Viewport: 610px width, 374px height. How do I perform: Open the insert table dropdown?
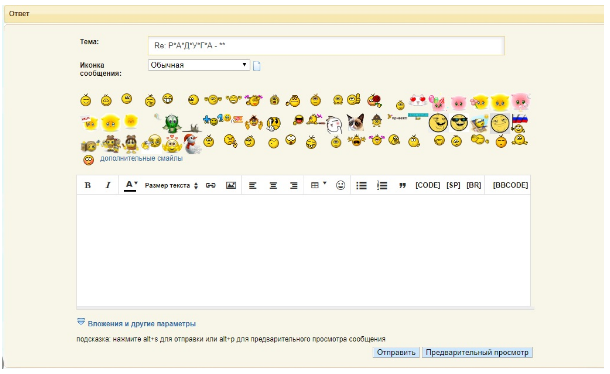point(318,185)
